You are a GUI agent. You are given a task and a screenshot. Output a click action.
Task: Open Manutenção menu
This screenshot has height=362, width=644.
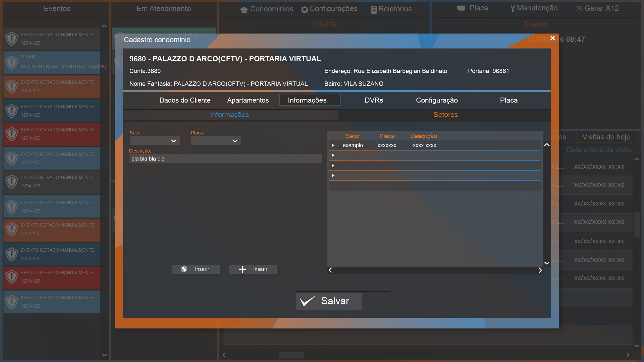(534, 8)
